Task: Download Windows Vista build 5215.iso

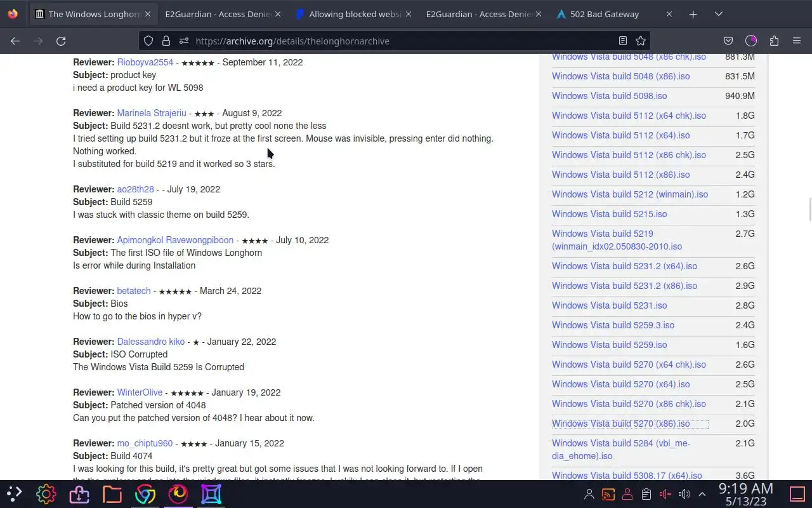Action: 609,214
